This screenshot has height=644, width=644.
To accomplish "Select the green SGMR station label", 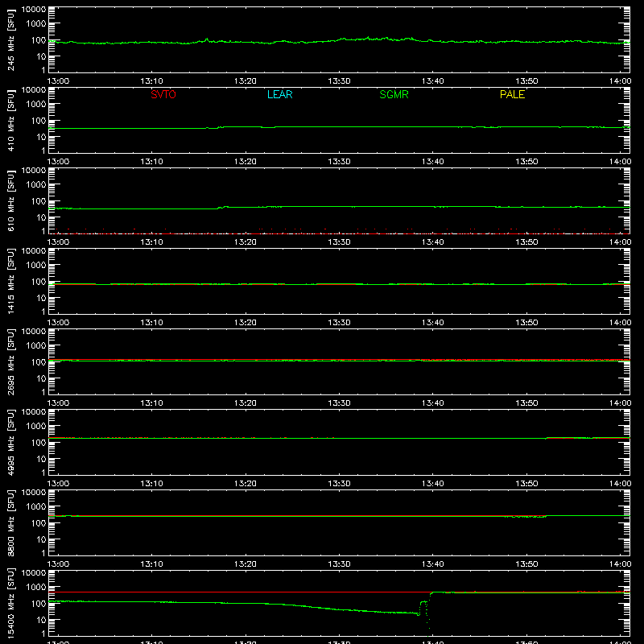I will [x=394, y=94].
